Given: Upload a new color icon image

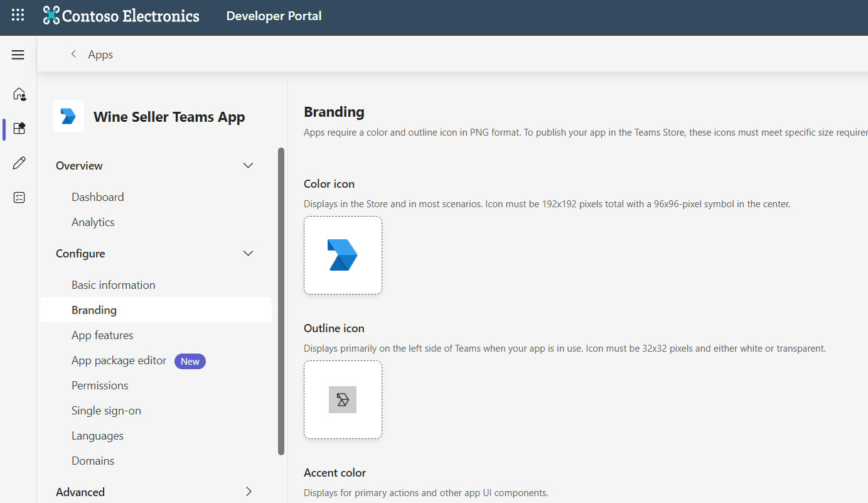Looking at the screenshot, I should click(343, 255).
